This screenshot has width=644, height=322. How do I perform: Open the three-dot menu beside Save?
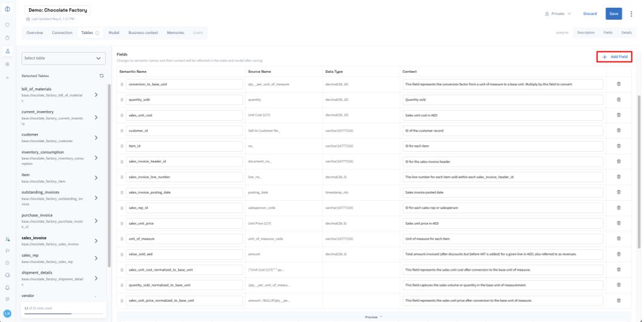coord(631,14)
